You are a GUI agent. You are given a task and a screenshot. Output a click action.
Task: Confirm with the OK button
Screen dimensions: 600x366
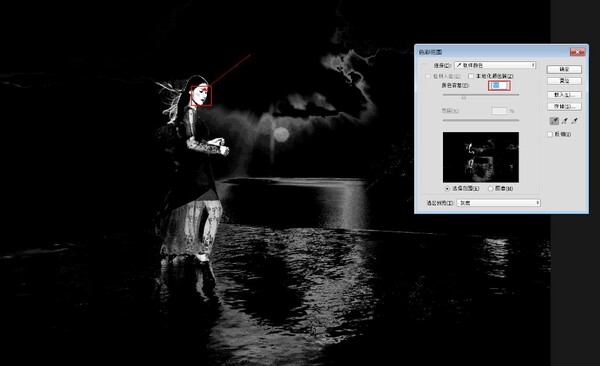pos(564,69)
